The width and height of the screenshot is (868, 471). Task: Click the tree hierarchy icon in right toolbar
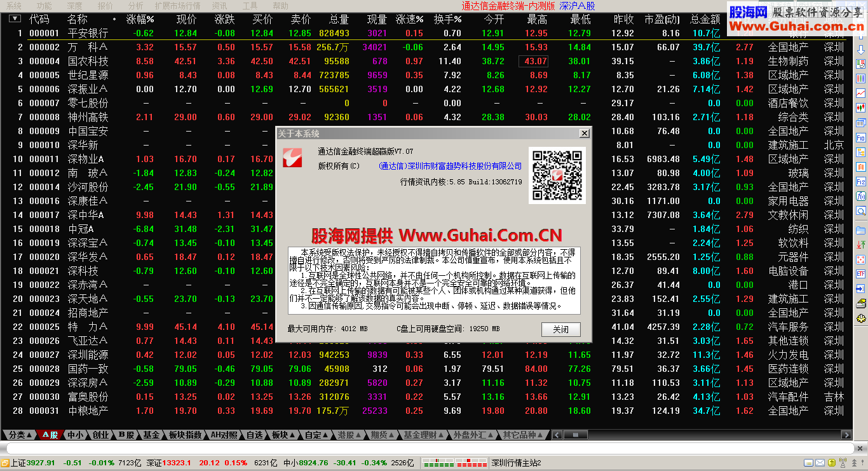(861, 152)
